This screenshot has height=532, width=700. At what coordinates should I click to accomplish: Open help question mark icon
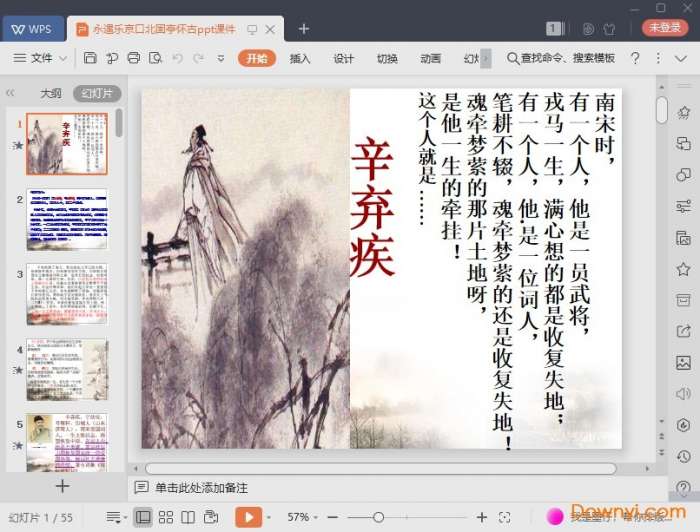point(635,58)
